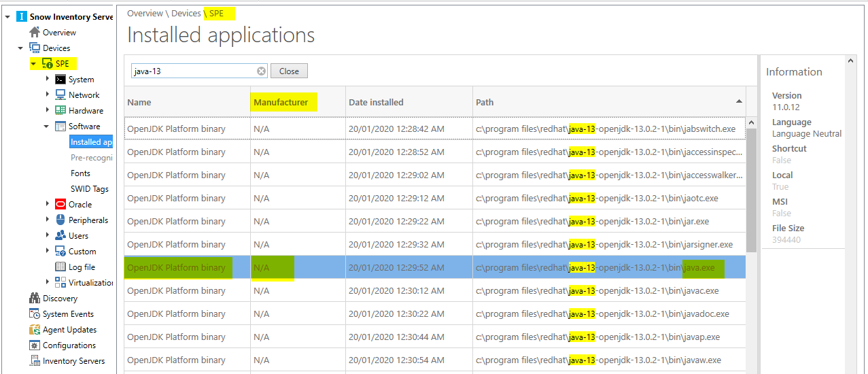
Task: Select the javadoc.exe row
Action: 435,313
